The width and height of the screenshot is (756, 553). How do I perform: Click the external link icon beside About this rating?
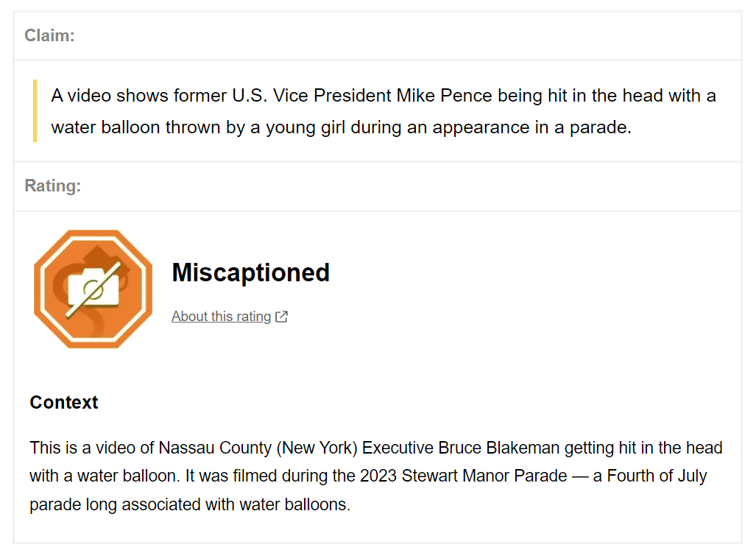[281, 317]
